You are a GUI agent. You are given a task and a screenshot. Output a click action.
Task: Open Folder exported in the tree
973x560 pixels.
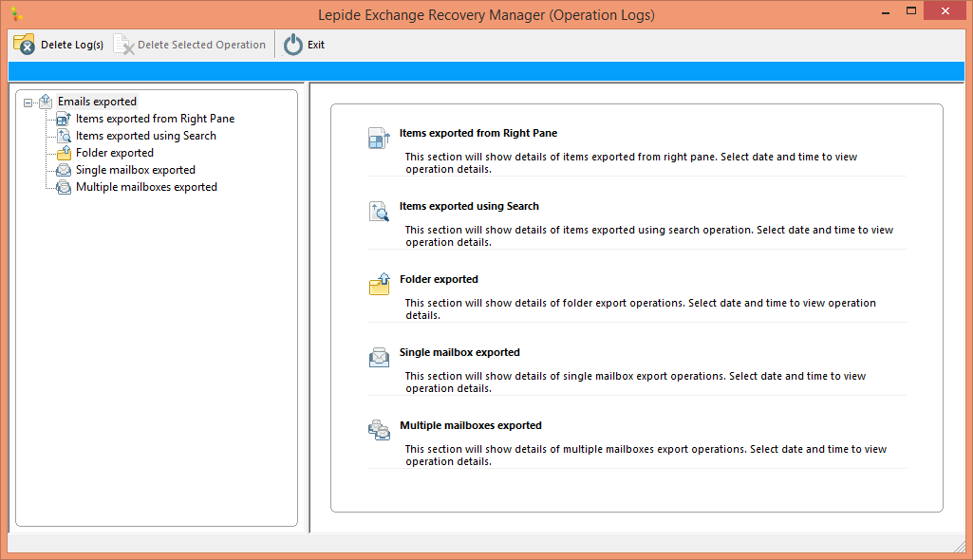(114, 153)
